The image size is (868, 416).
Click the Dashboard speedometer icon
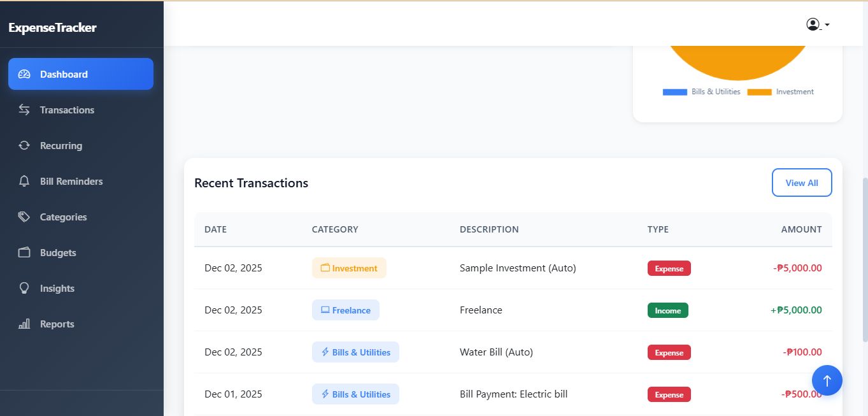24,74
